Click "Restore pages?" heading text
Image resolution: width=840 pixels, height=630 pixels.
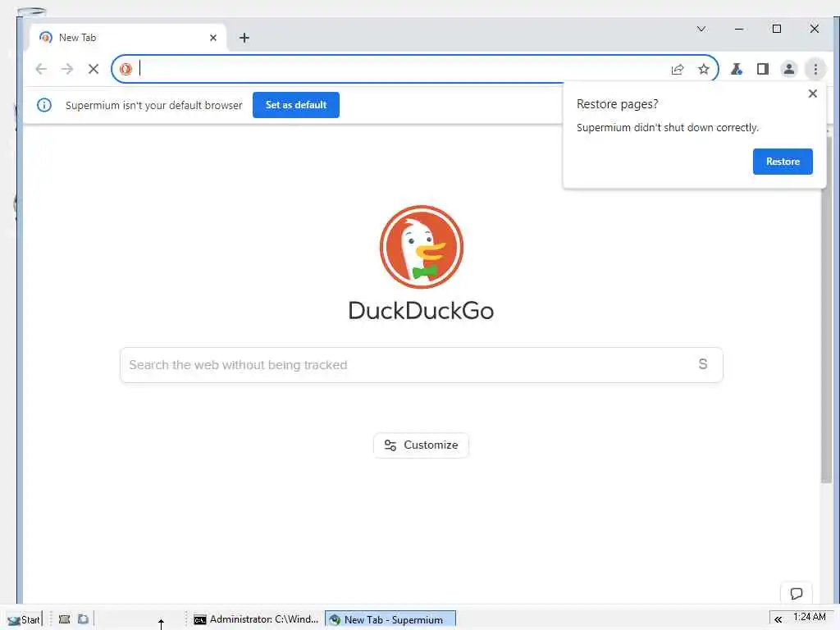point(617,104)
